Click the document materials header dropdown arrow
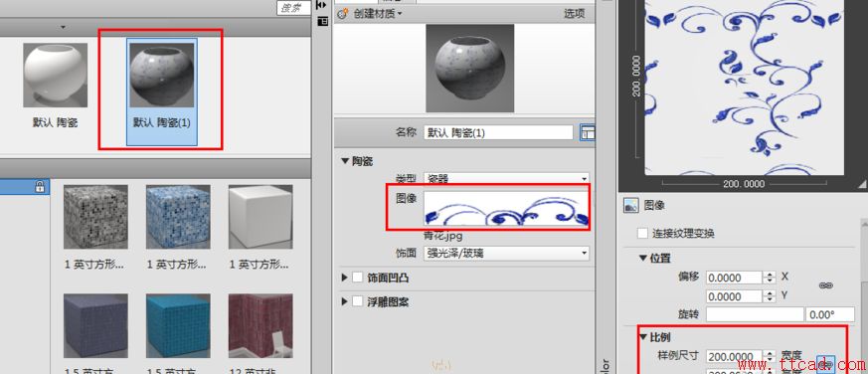Image resolution: width=868 pixels, height=374 pixels. [63, 27]
